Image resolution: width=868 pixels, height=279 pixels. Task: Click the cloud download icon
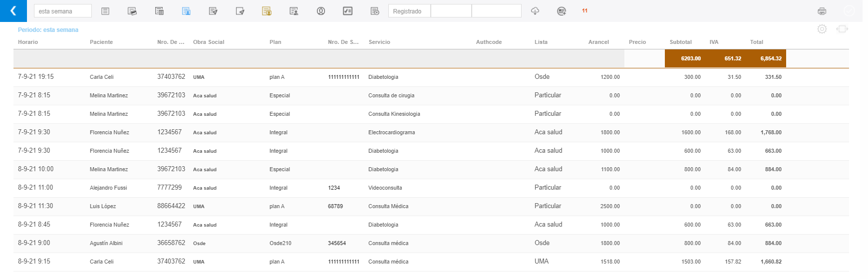coord(535,11)
